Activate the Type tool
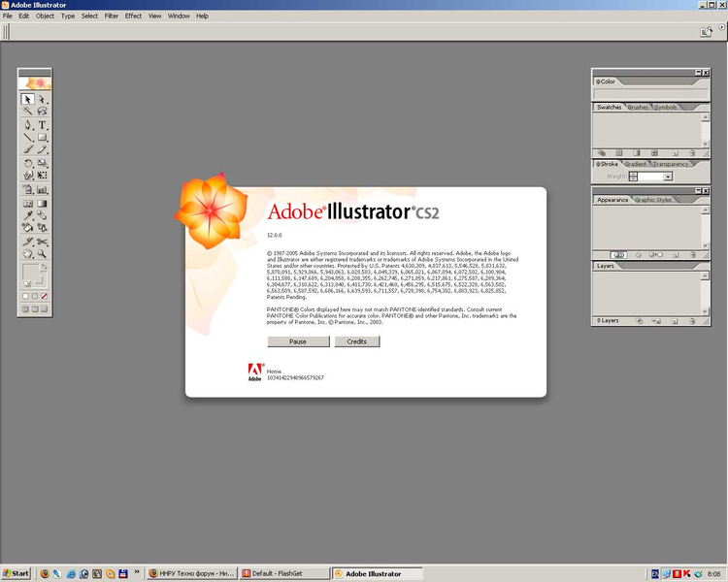This screenshot has width=728, height=582. (42, 125)
